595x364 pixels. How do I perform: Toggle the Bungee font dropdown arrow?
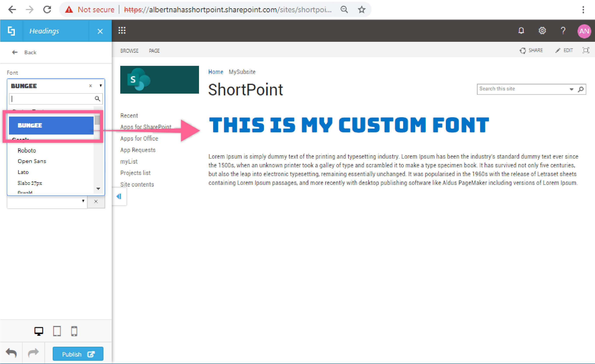[x=101, y=86]
